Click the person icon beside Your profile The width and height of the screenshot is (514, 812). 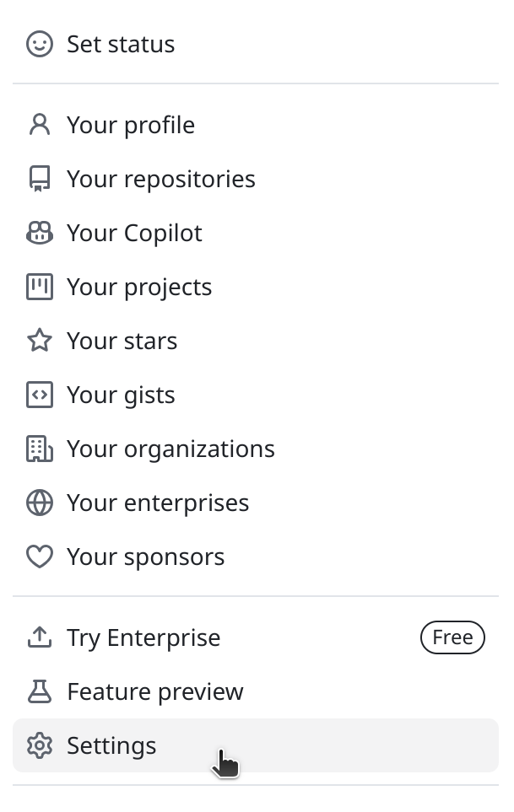coord(40,125)
